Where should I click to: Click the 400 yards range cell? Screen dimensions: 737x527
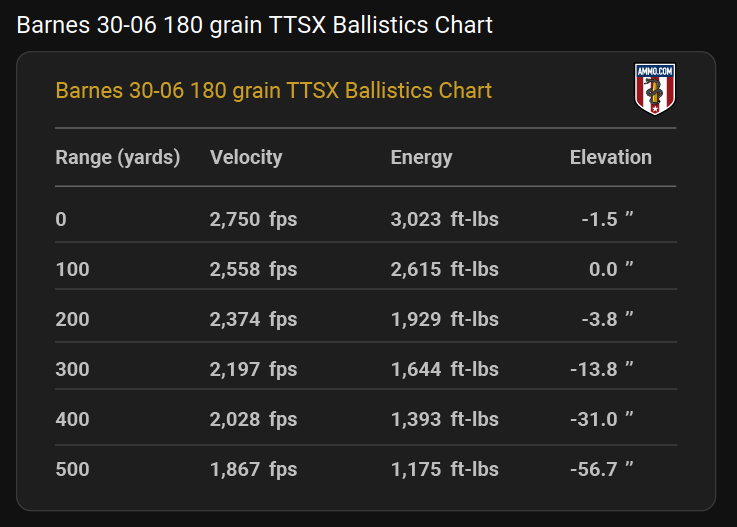(x=72, y=419)
